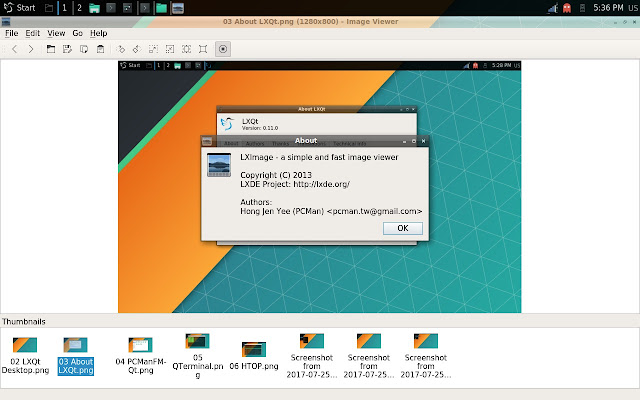Select the second Screenshot from 2017-07-25 thumbnail

[369, 356]
